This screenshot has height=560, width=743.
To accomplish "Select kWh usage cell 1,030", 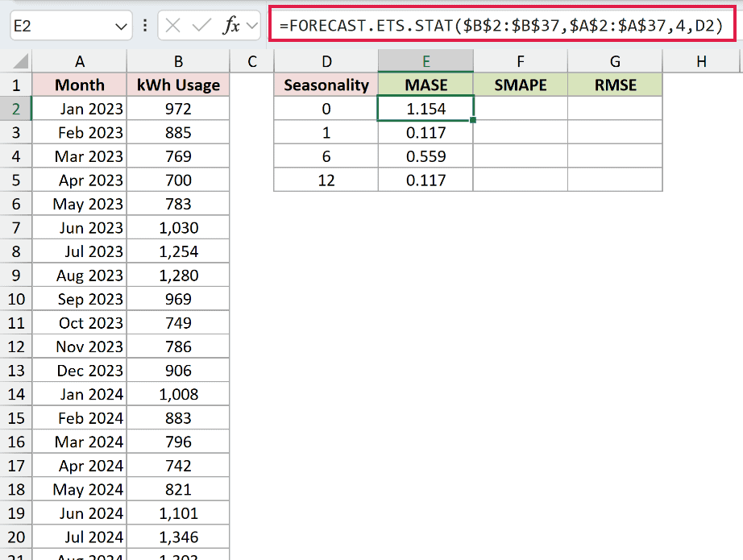I will [178, 227].
